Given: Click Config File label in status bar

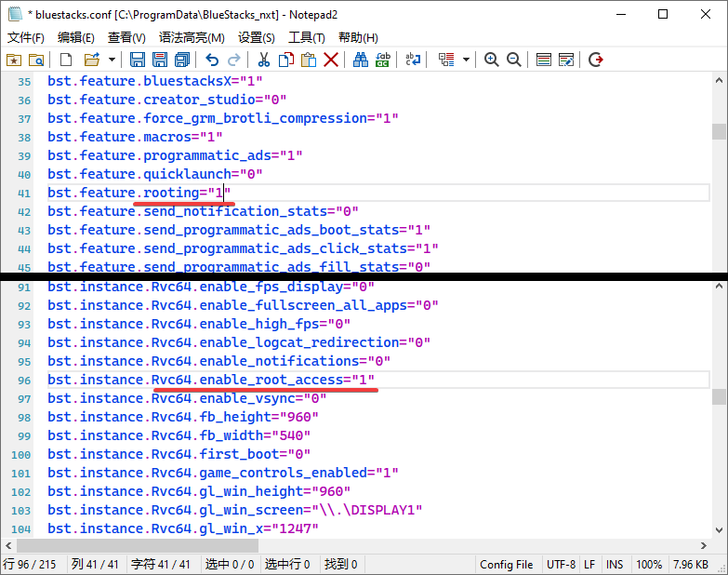Looking at the screenshot, I should tap(506, 565).
